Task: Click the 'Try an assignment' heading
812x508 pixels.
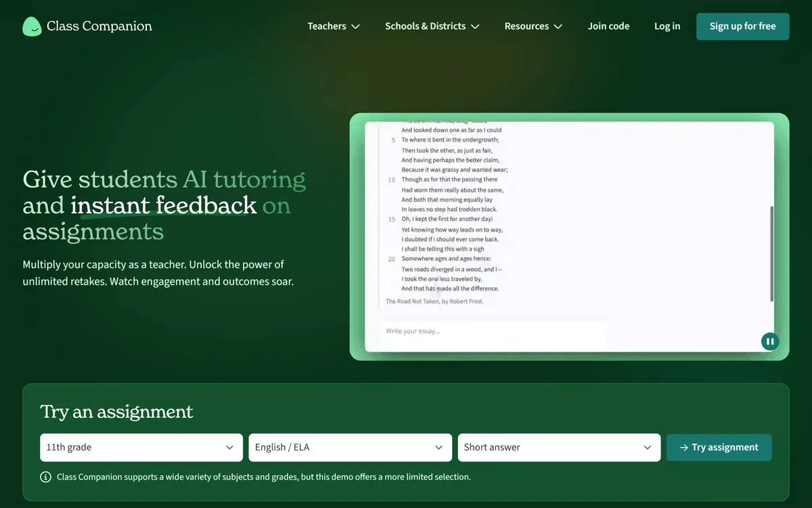Action: (116, 412)
